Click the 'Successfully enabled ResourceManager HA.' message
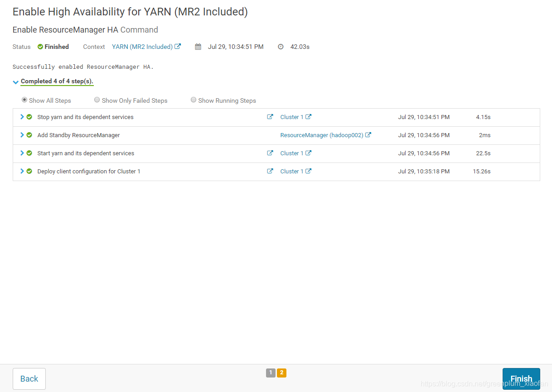This screenshot has width=552, height=392. 83,67
